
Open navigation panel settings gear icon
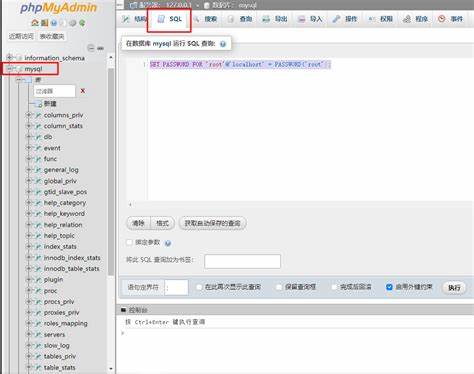pos(72,23)
